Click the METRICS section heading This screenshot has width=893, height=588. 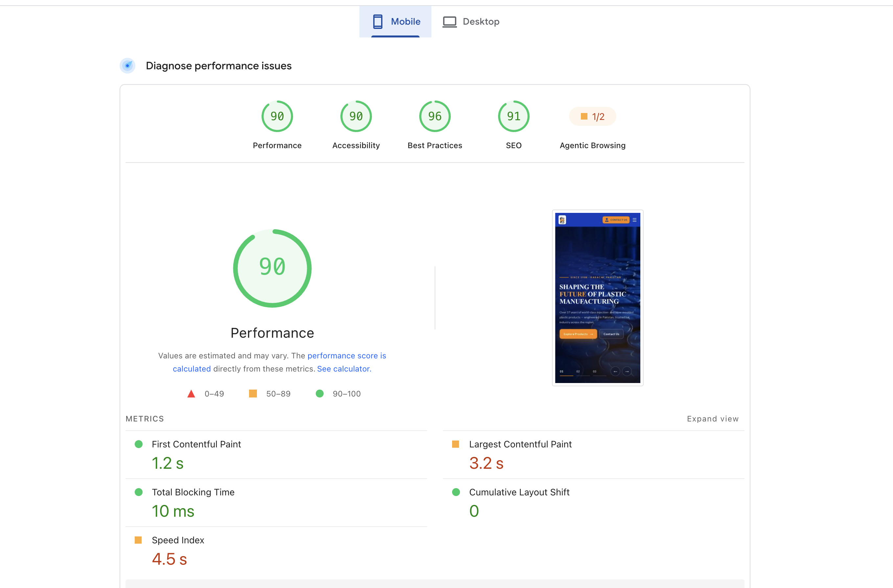coord(145,419)
